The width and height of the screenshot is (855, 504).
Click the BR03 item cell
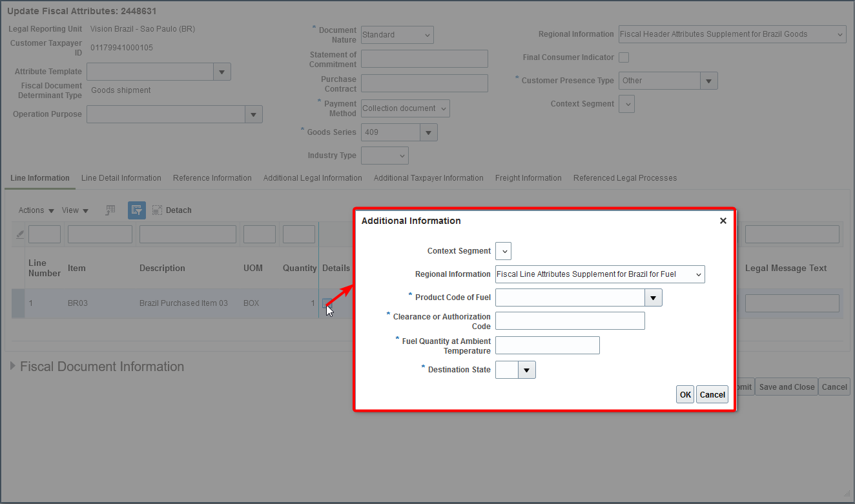click(x=77, y=303)
